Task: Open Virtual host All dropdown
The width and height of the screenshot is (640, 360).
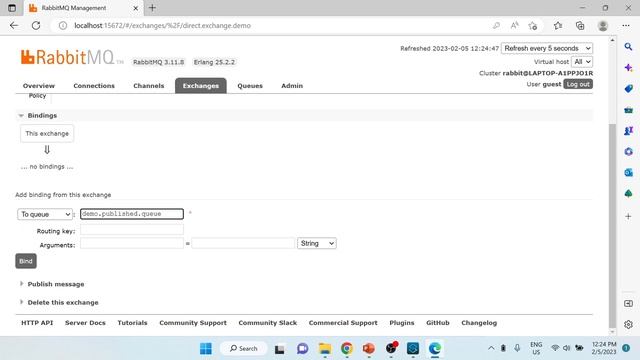Action: pyautogui.click(x=582, y=62)
